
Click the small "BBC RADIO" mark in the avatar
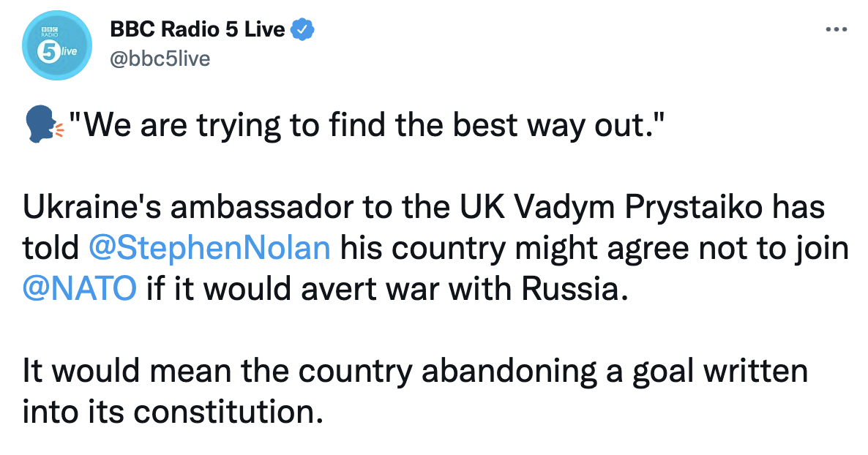(x=48, y=31)
